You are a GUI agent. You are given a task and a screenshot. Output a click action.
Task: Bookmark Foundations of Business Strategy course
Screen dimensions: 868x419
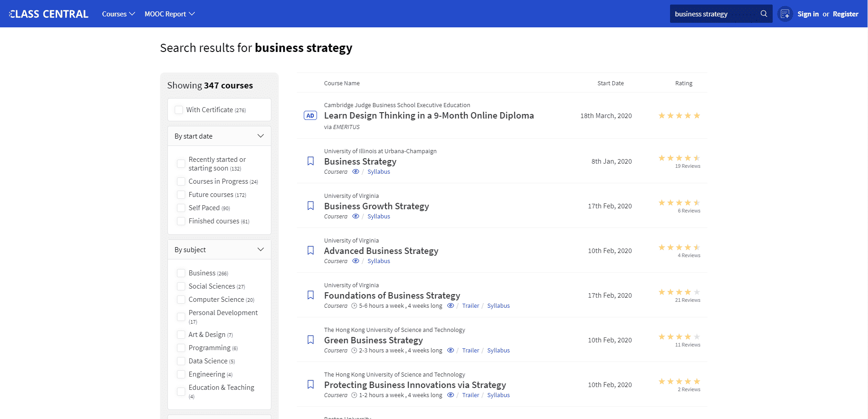311,295
